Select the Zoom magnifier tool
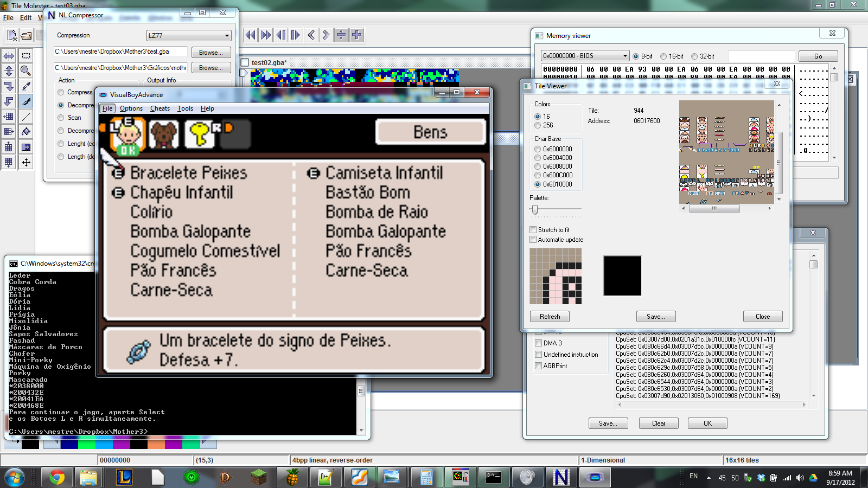Image resolution: width=868 pixels, height=488 pixels. pyautogui.click(x=25, y=71)
